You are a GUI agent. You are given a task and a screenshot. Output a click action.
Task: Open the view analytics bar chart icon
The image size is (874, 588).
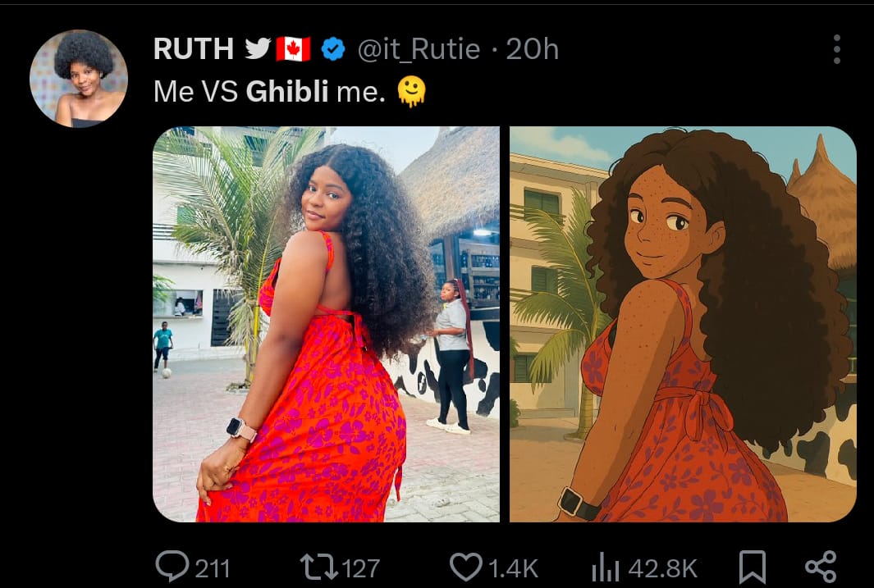[606, 567]
